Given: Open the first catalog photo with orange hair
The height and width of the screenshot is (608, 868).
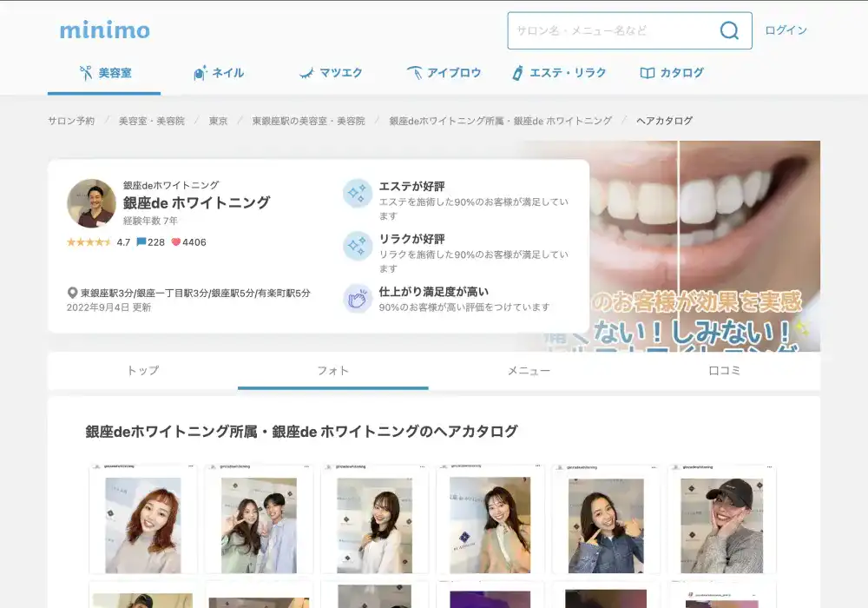Looking at the screenshot, I should (143, 519).
